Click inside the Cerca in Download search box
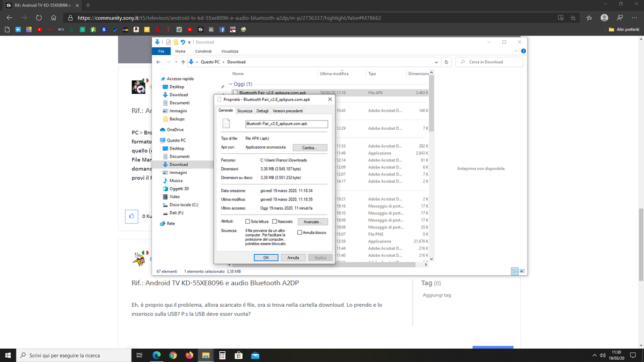The width and height of the screenshot is (644, 362). coord(488,61)
